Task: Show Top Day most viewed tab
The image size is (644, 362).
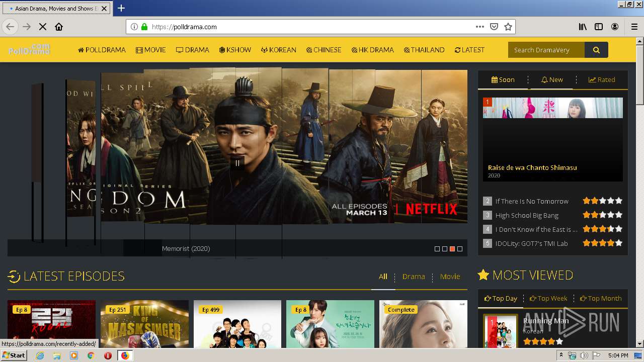Action: click(x=501, y=298)
